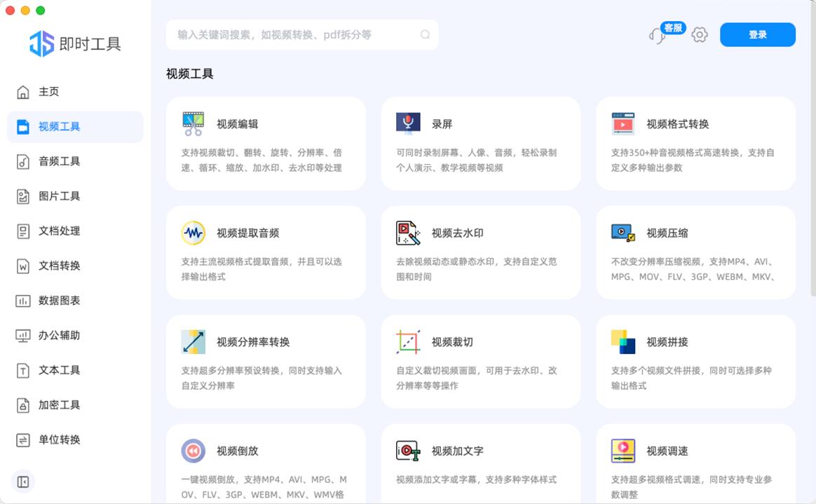Click the 录屏 microphone icon
Image resolution: width=816 pixels, height=504 pixels.
point(408,124)
